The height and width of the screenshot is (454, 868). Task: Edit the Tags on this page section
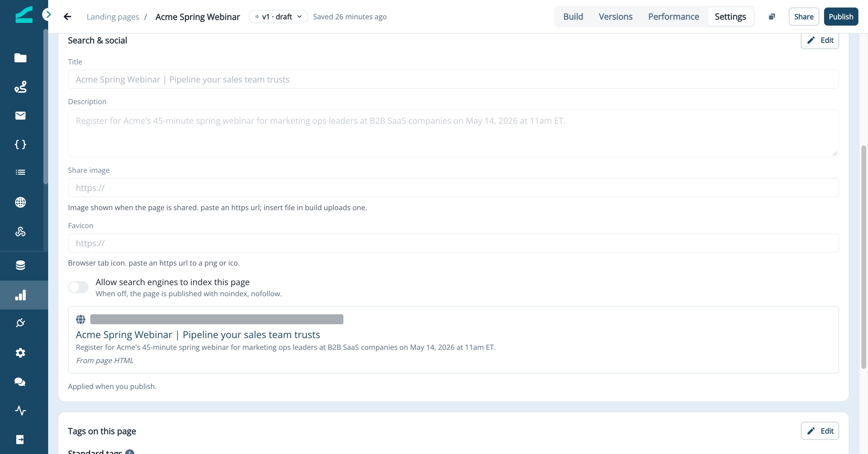[x=820, y=431]
